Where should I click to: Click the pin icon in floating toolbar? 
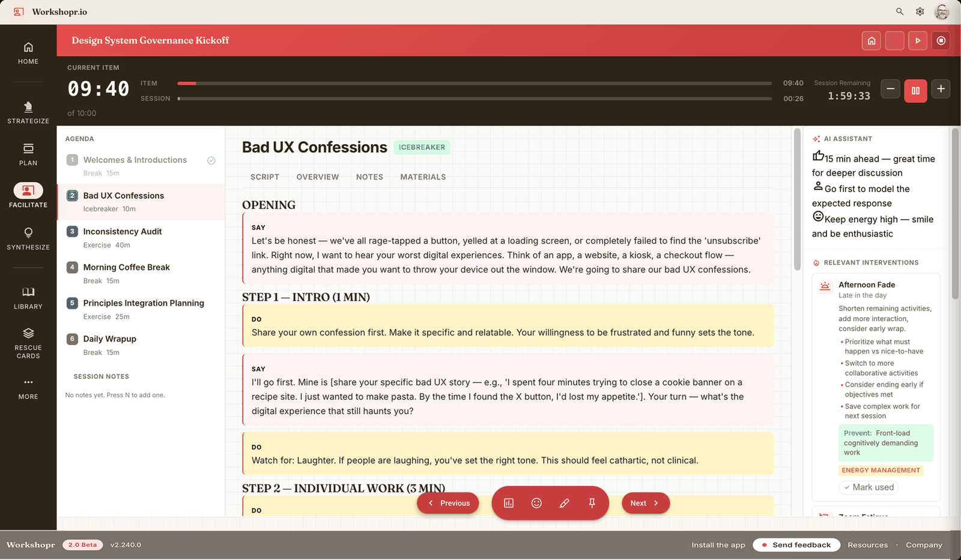click(592, 503)
